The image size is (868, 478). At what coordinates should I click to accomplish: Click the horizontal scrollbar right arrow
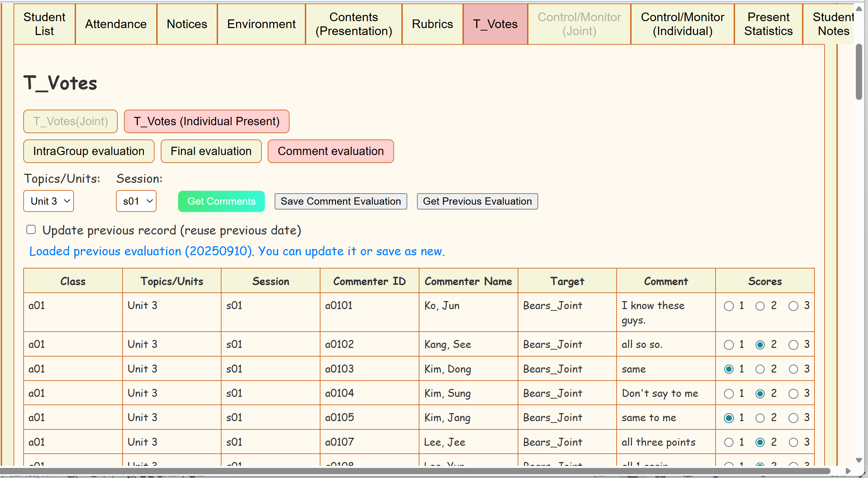click(848, 471)
